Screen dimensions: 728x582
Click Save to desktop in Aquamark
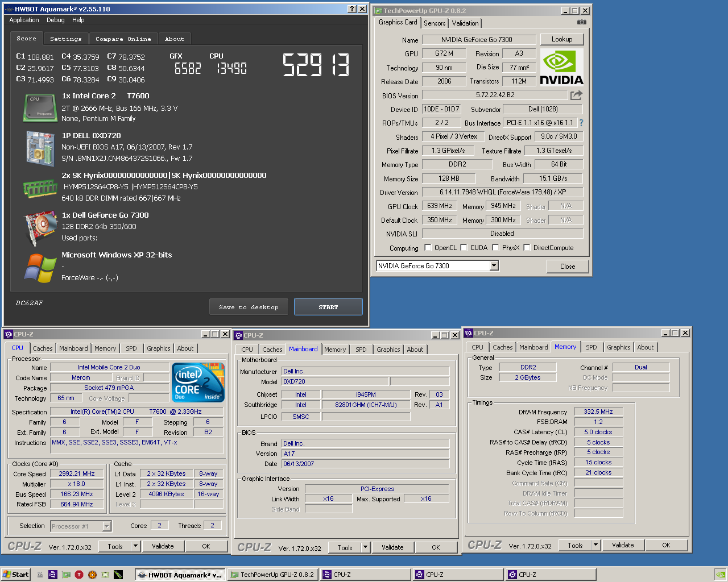pos(249,307)
